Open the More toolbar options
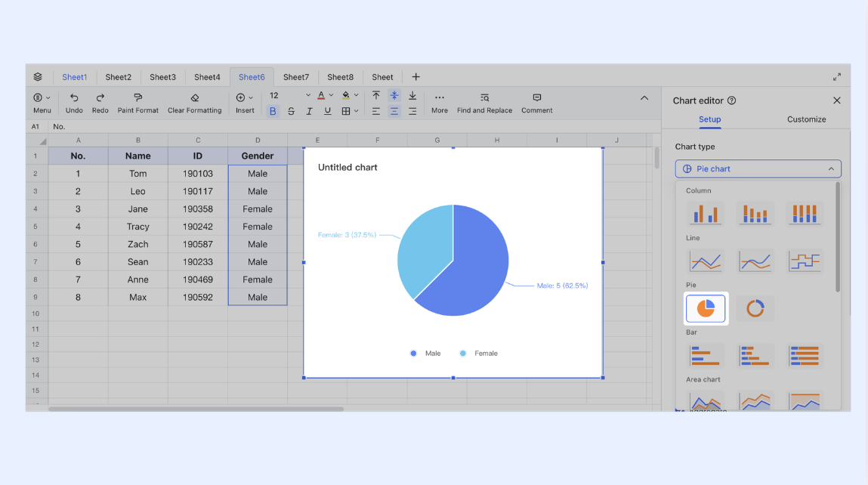Screen dimensions: 868x485 [x=440, y=103]
